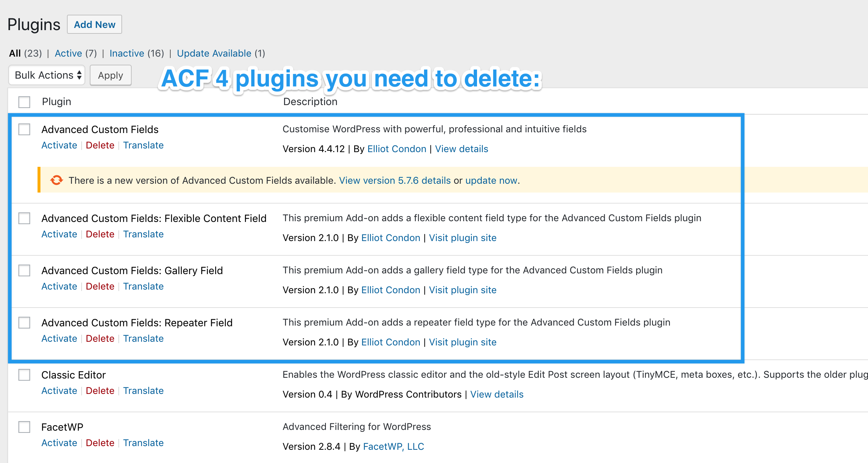
Task: Click the Plugin column header
Action: (57, 102)
